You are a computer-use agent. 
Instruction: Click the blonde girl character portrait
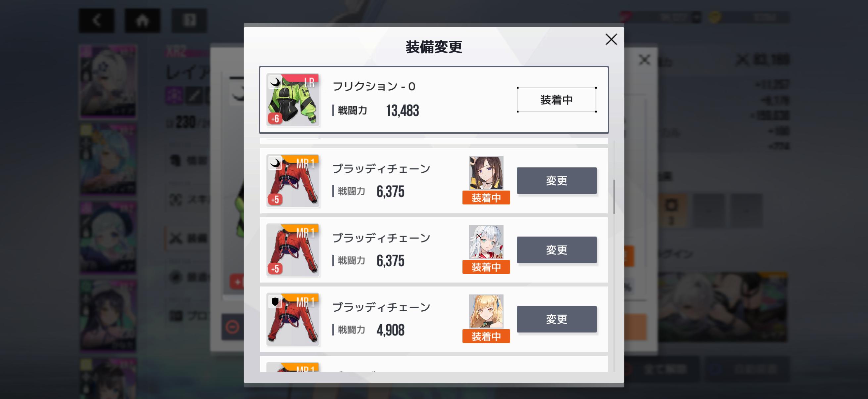coord(486,311)
